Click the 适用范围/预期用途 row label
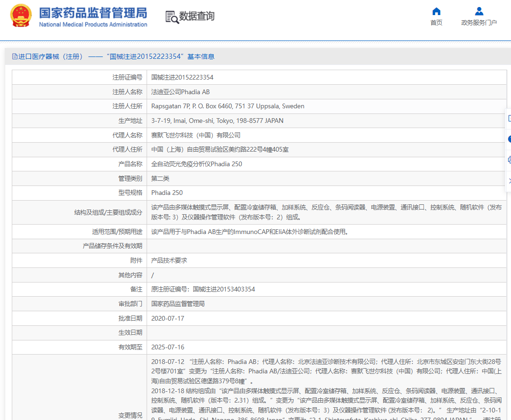511x420 pixels. pyautogui.click(x=117, y=232)
